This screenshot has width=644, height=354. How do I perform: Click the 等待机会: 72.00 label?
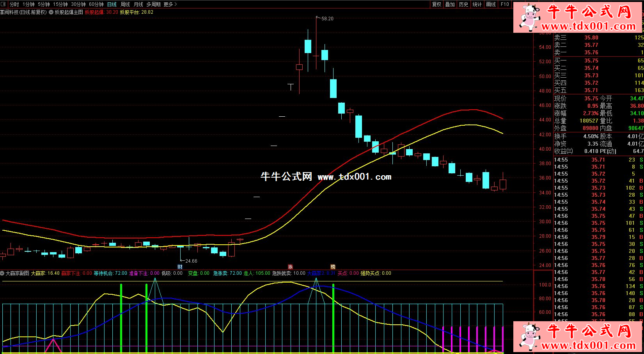coord(110,273)
